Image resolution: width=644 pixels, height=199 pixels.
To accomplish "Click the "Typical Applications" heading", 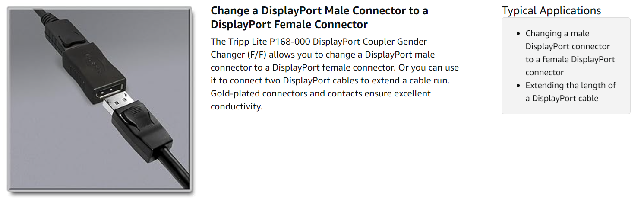I will (x=551, y=10).
